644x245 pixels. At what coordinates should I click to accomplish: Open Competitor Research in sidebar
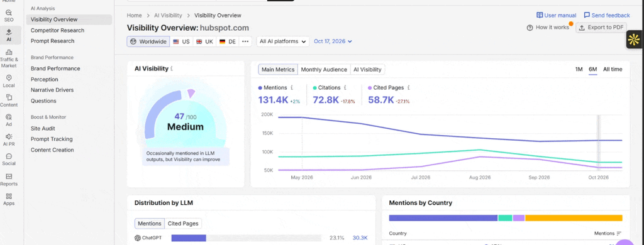[57, 30]
